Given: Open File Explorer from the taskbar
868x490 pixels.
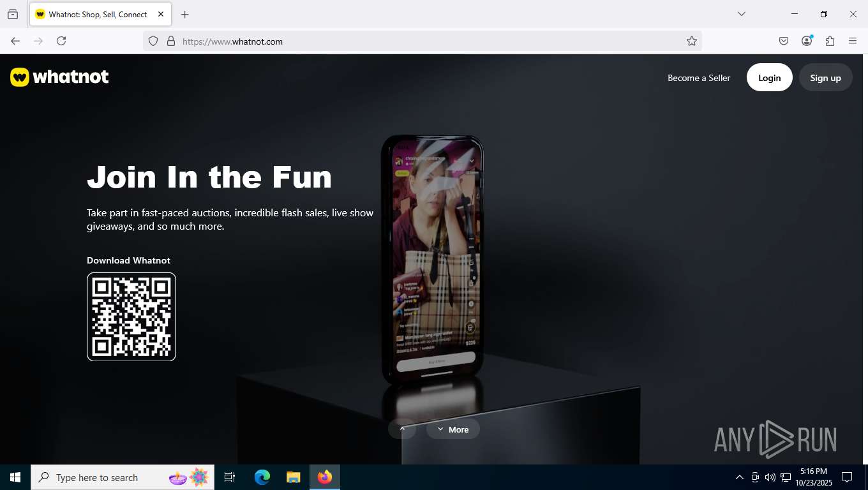Looking at the screenshot, I should pos(293,477).
